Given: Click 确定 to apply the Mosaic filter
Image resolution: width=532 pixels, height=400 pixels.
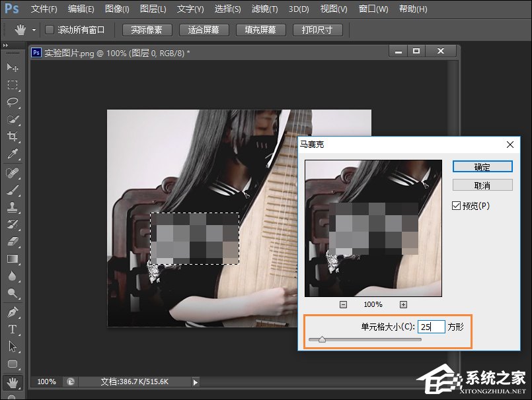Looking at the screenshot, I should (482, 166).
